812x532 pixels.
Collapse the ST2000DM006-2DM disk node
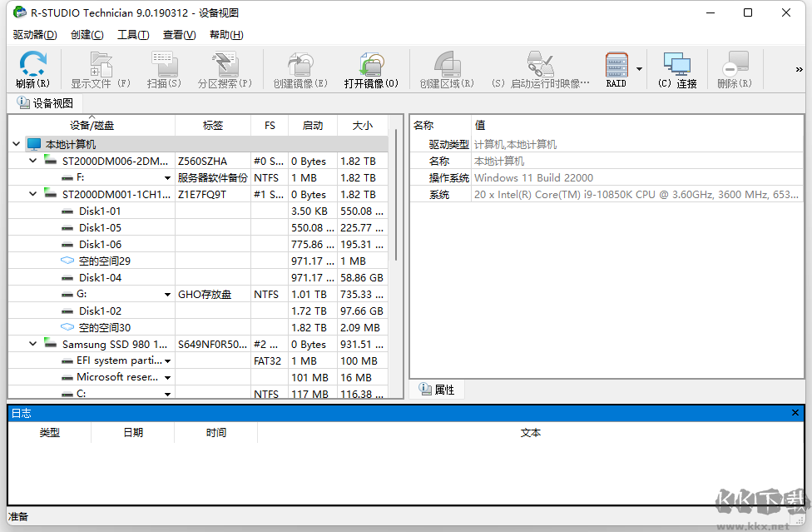(x=33, y=161)
